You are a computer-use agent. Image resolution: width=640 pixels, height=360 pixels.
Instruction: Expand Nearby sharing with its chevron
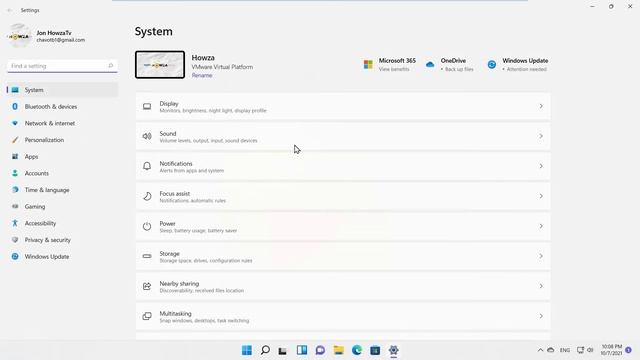[x=541, y=286]
